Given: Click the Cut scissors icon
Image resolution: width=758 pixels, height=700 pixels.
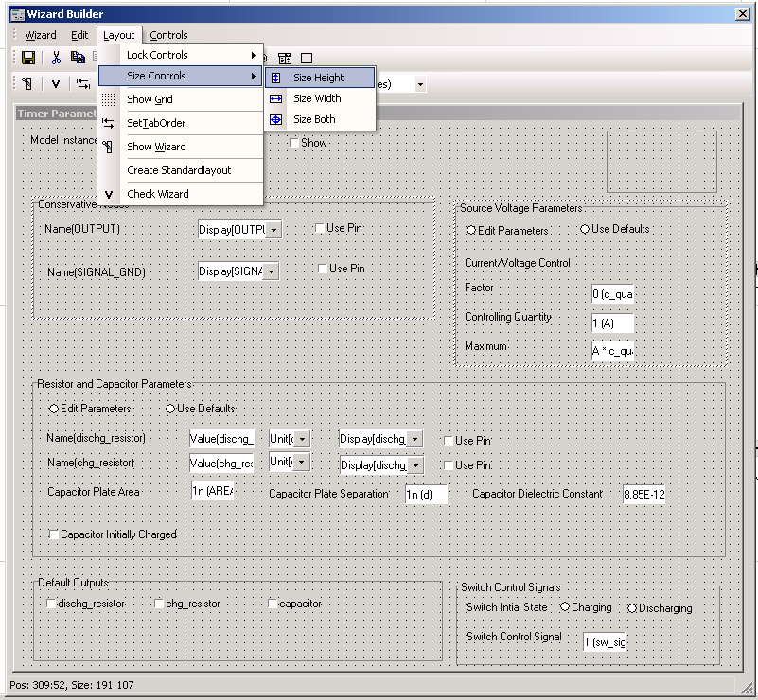Looking at the screenshot, I should click(x=56, y=58).
